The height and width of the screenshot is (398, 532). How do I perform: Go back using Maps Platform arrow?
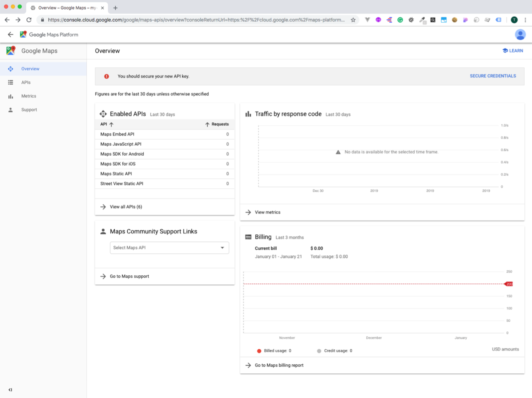pos(10,35)
